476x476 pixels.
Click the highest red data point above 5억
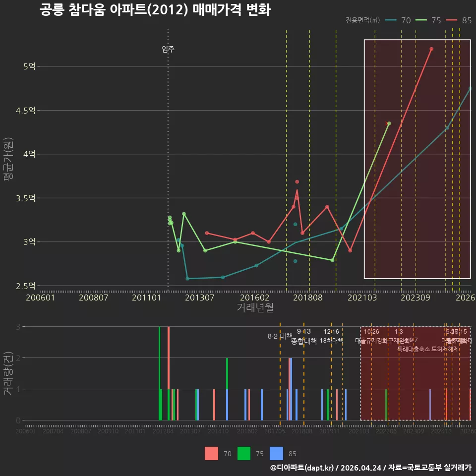[431, 49]
